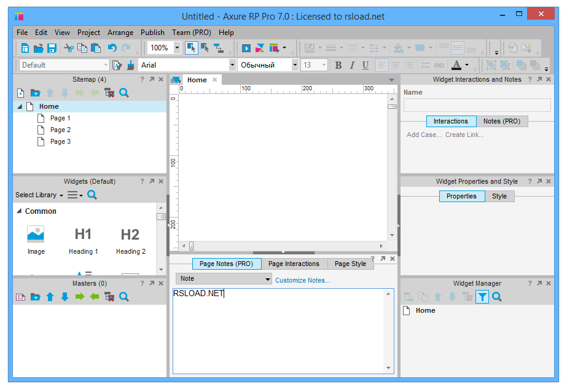Align text right
This screenshot has height=392, width=567.
point(409,65)
